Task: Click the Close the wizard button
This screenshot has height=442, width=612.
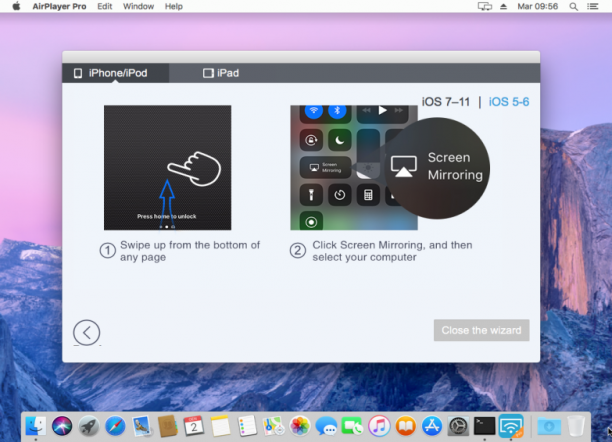Action: coord(481,330)
